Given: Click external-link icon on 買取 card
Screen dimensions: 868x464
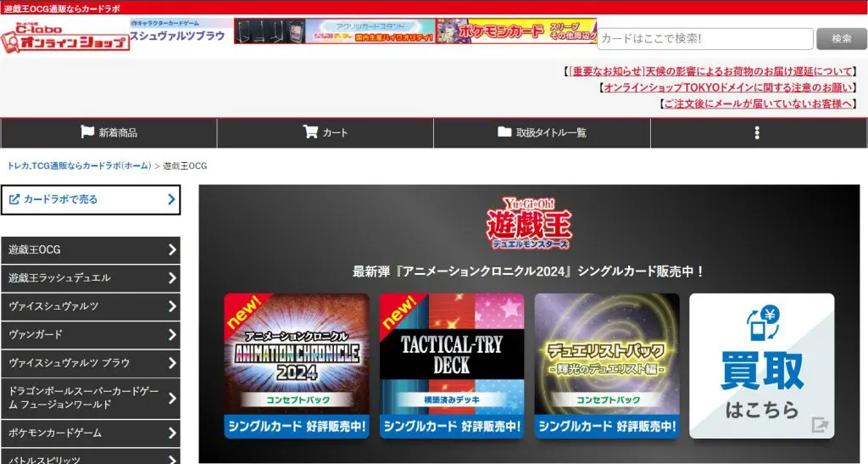Looking at the screenshot, I should (820, 425).
